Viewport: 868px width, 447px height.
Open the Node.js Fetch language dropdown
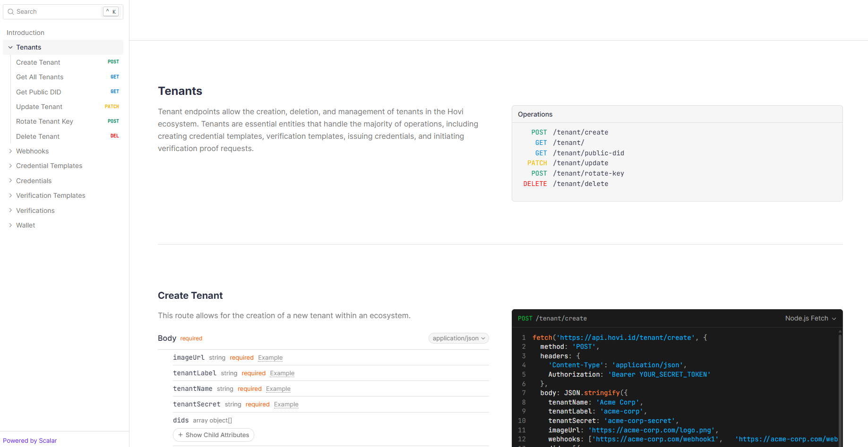click(810, 319)
